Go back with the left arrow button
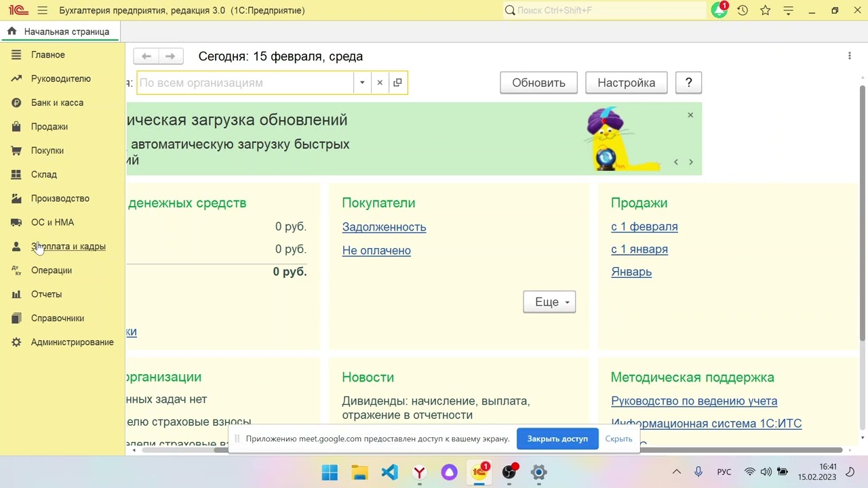The height and width of the screenshot is (488, 868). (x=146, y=56)
